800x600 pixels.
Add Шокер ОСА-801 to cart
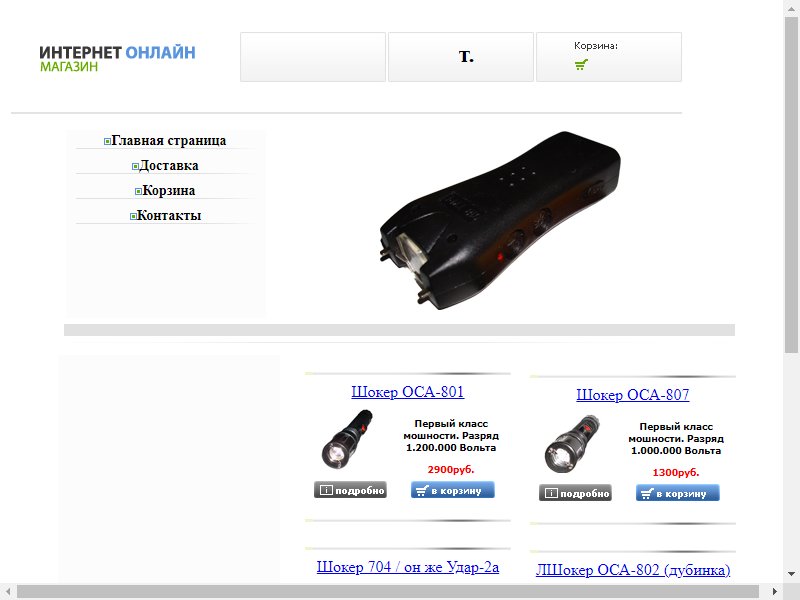pyautogui.click(x=453, y=490)
